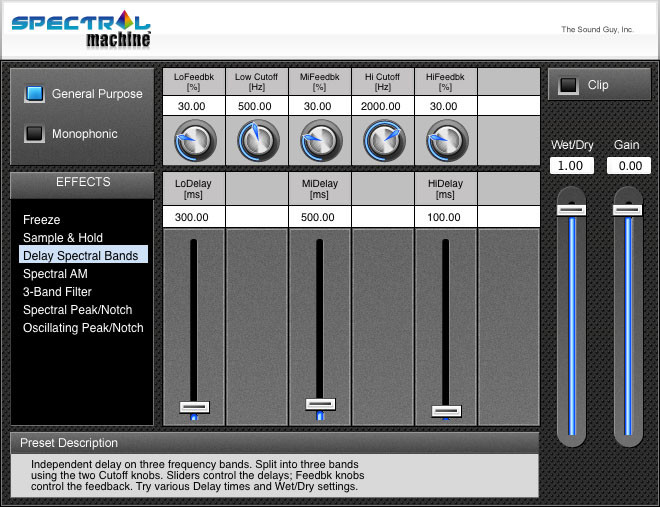Click the Preset Description header

(274, 443)
